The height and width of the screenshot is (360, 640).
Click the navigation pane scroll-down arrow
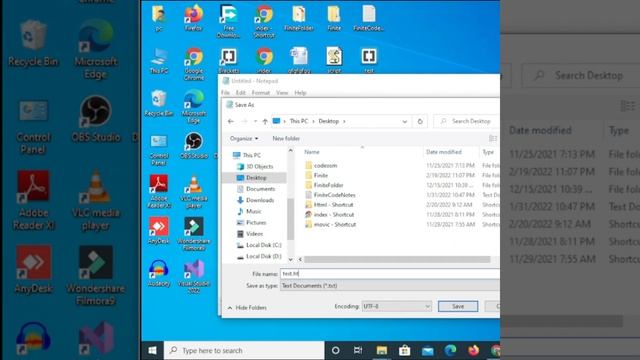pos(291,259)
